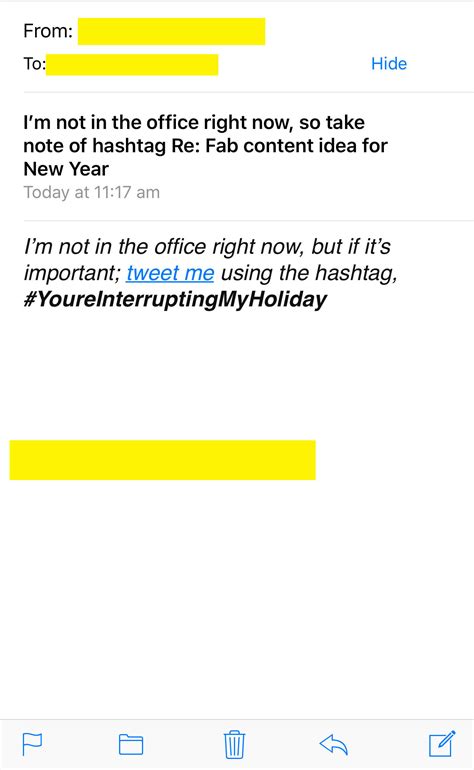Screen dimensions: 474x770
Task: Delete the email with the trash icon
Action: pos(234,744)
